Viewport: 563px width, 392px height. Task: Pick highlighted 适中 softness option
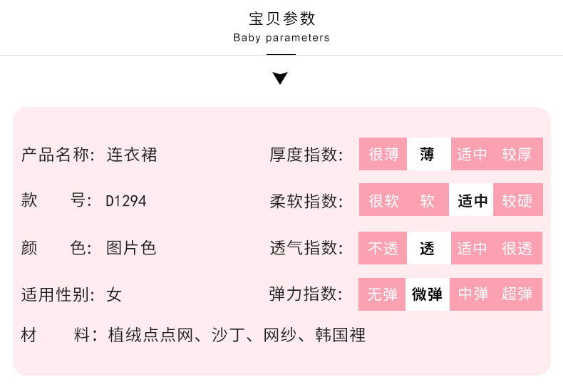472,200
